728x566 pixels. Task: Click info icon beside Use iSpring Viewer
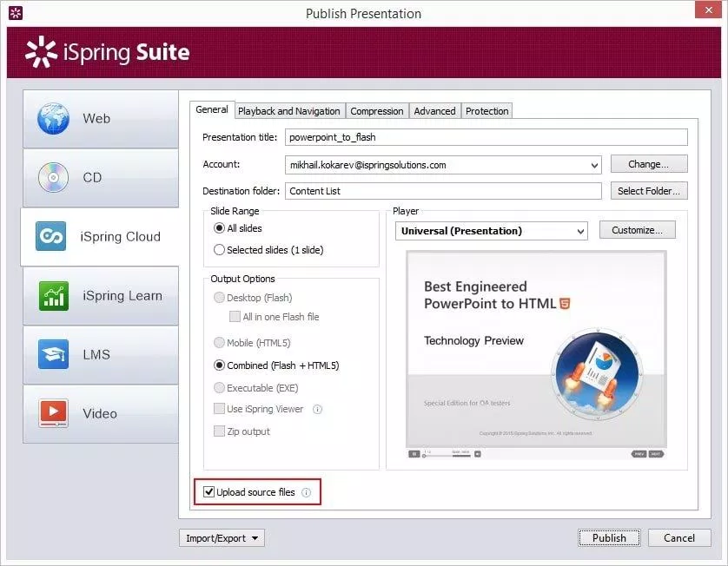pos(318,409)
